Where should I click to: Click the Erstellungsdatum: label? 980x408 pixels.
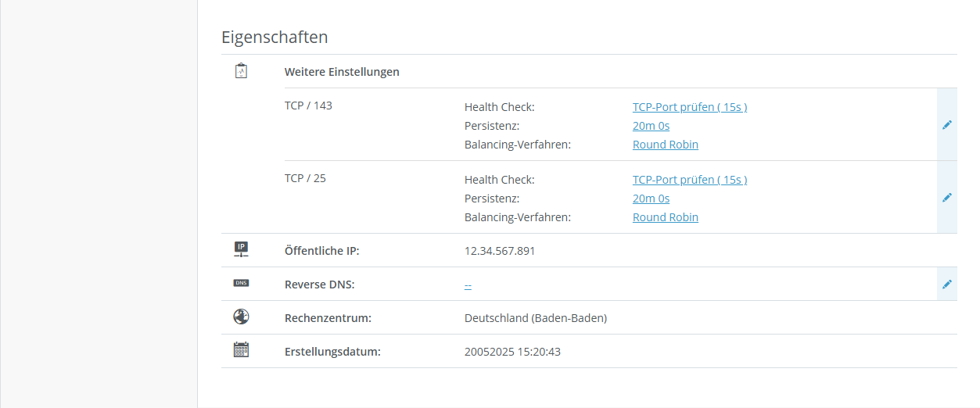(332, 352)
